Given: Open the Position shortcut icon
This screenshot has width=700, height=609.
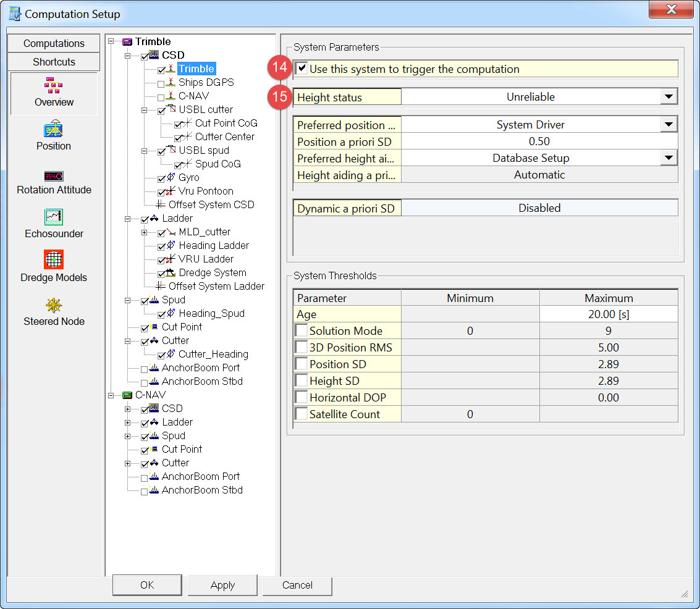Looking at the screenshot, I should (54, 130).
